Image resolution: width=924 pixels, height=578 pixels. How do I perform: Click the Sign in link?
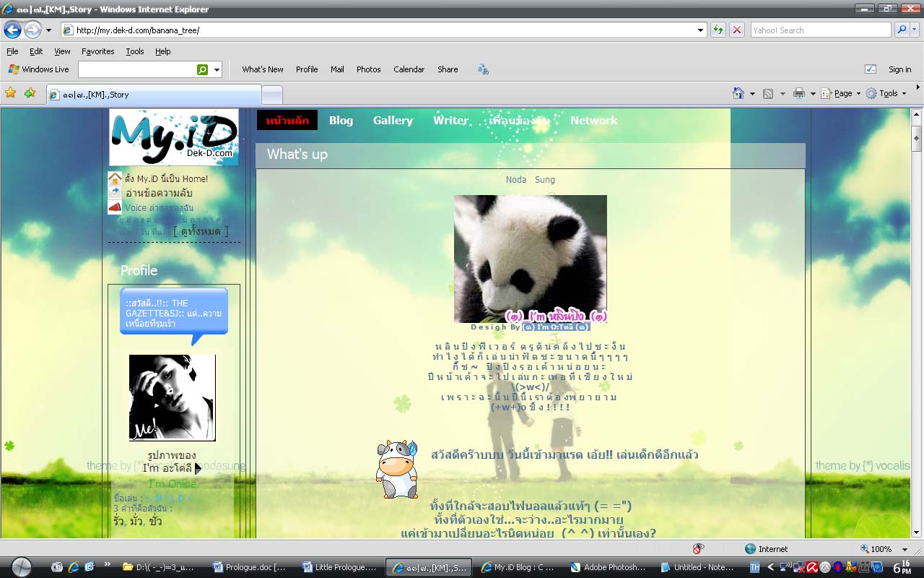pyautogui.click(x=899, y=69)
